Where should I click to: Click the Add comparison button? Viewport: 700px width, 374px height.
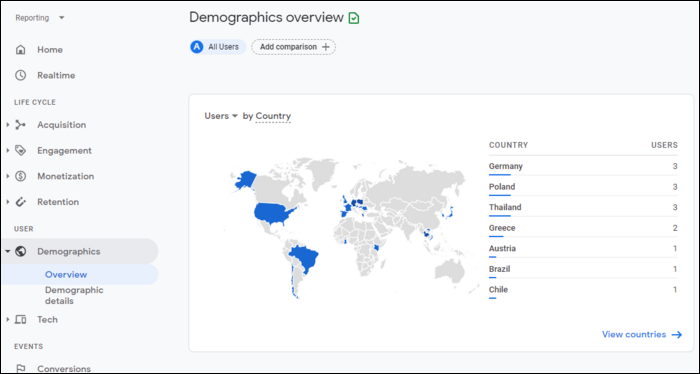click(293, 47)
